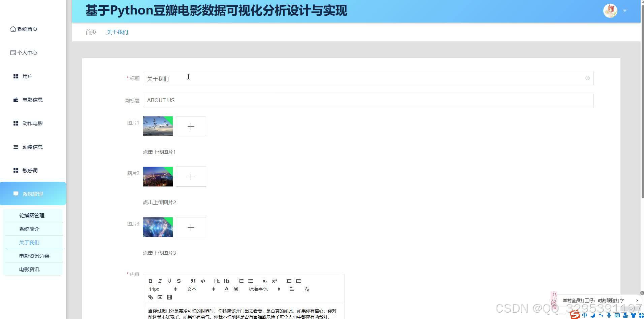This screenshot has width=644, height=319.
Task: Open 电影信息 in the sidebar menu
Action: click(32, 100)
